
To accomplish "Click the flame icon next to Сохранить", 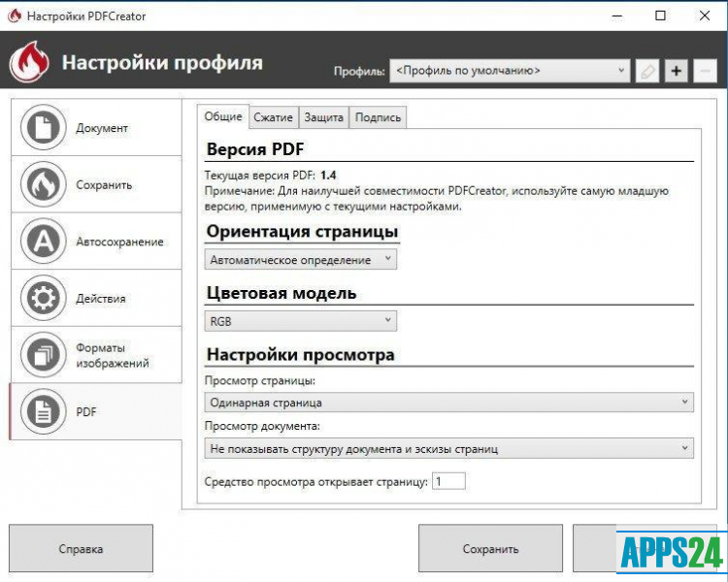I will 43,184.
